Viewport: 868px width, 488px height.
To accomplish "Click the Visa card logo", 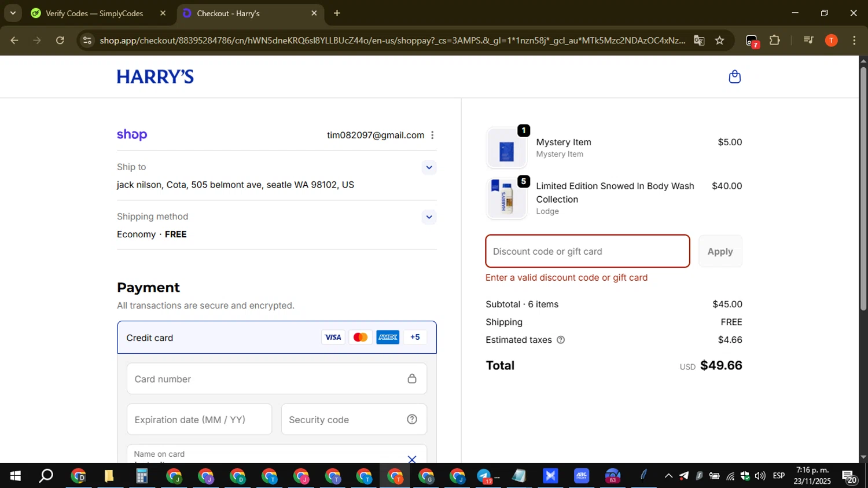I will pyautogui.click(x=333, y=337).
